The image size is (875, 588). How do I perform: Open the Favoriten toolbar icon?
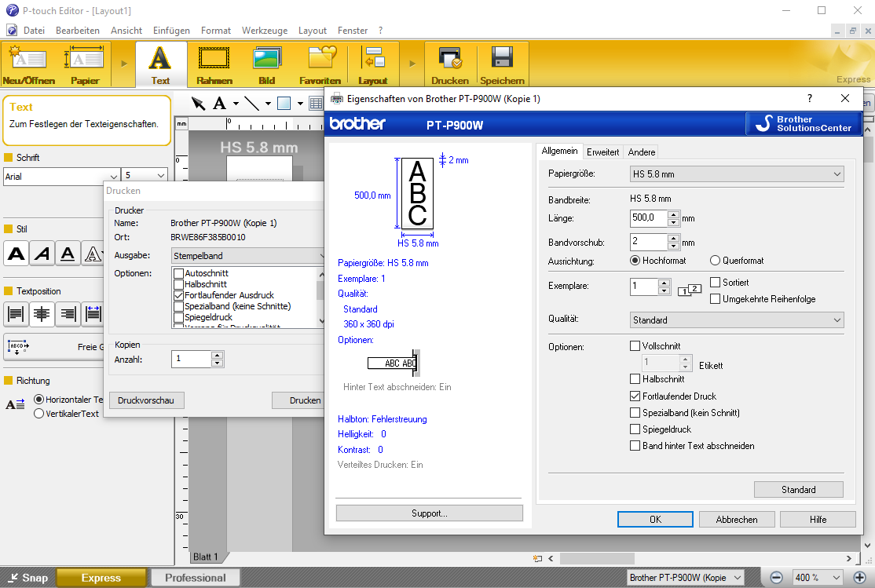coord(320,64)
